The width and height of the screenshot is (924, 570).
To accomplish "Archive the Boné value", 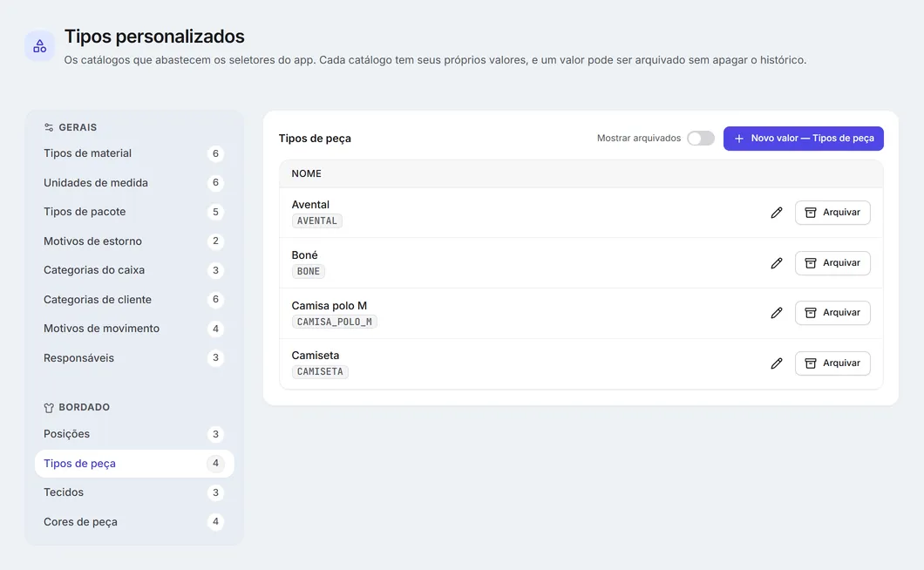I will (x=832, y=263).
